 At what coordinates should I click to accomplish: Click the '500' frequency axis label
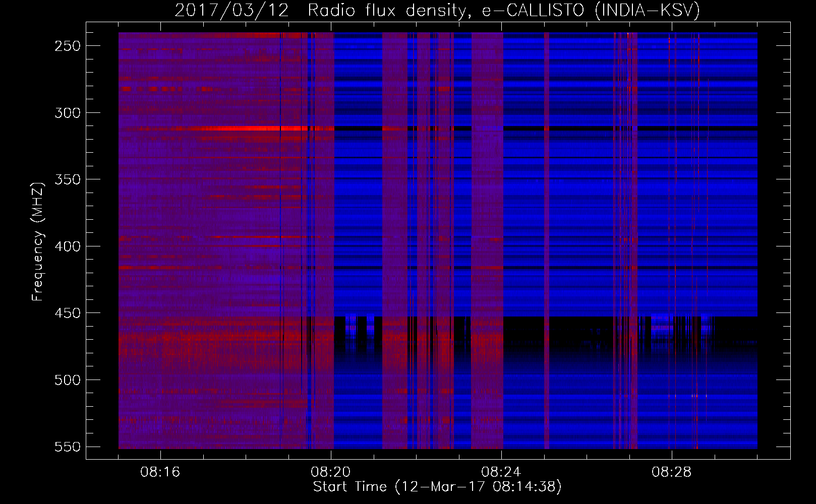tap(68, 380)
